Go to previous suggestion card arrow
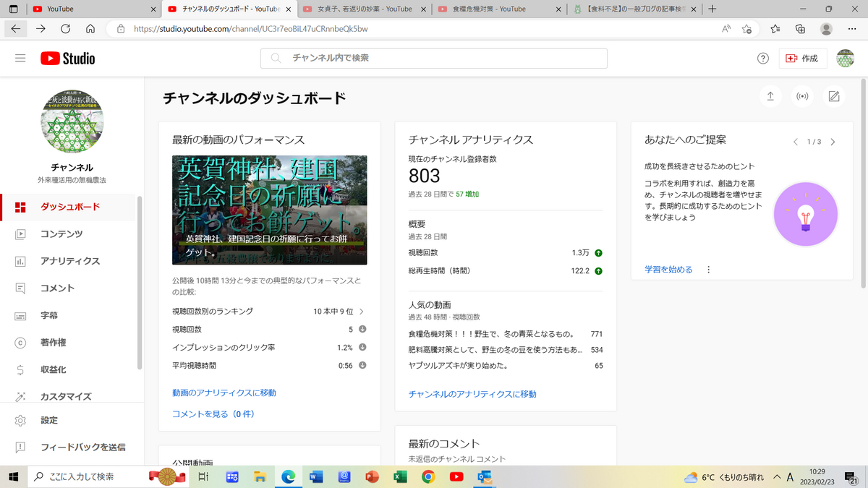 point(796,142)
